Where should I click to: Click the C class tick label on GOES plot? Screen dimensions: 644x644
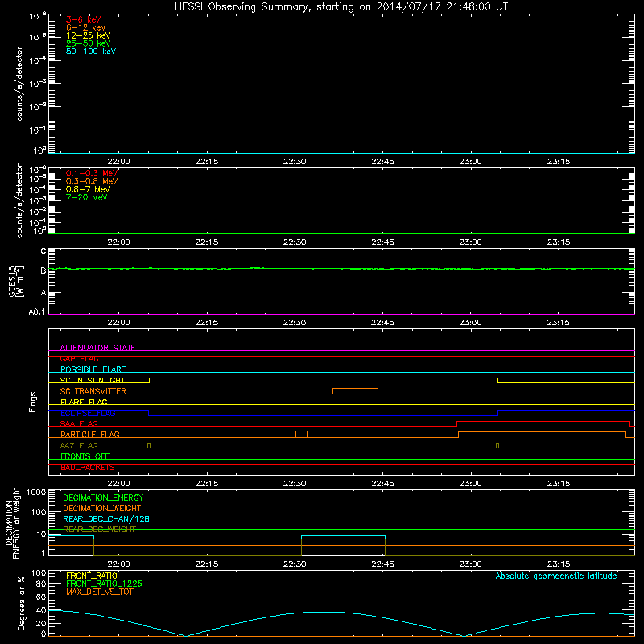click(x=43, y=251)
